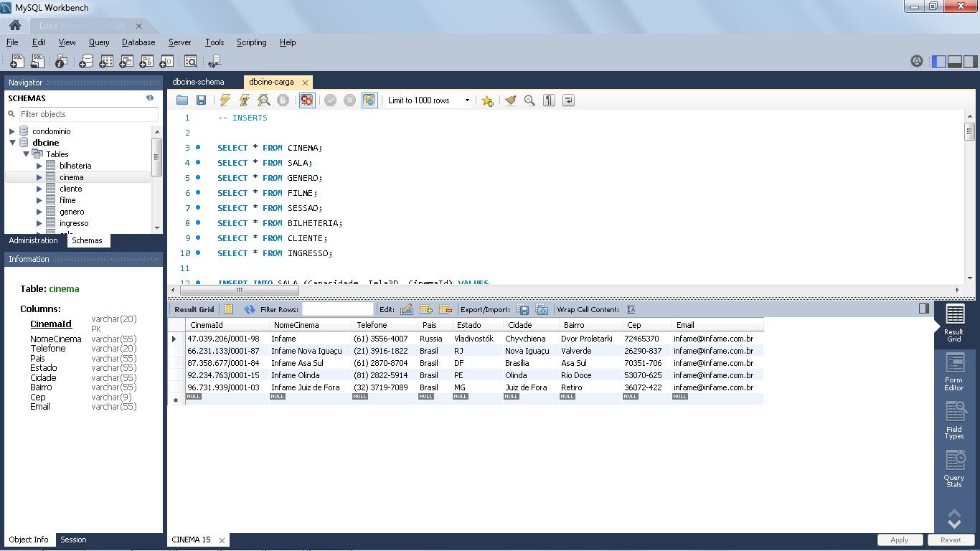980x551 pixels.
Task: Toggle auto-commit mode button
Action: 369,100
